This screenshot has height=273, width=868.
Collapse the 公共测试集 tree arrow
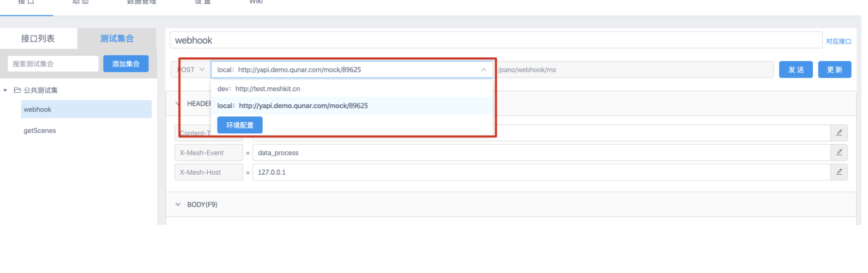point(5,90)
